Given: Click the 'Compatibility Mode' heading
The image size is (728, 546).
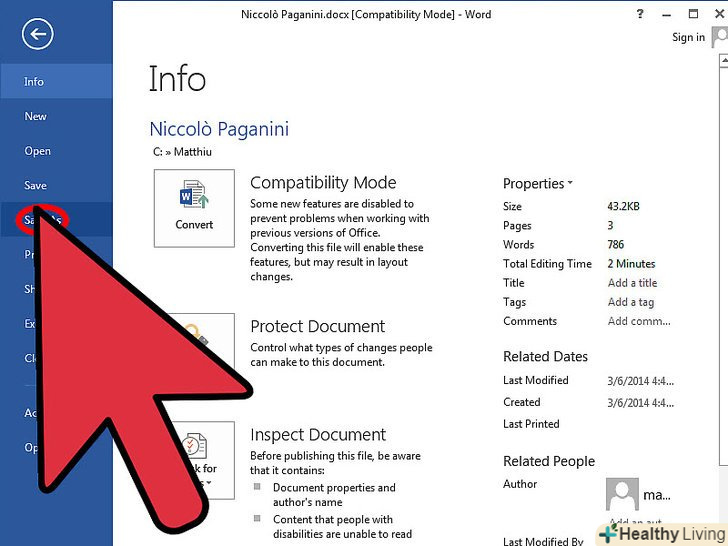Looking at the screenshot, I should click(323, 182).
